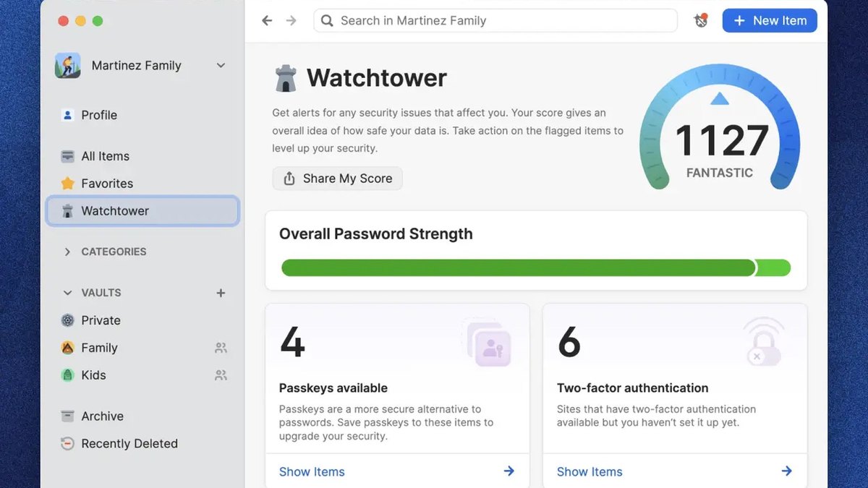Expand the Martinez Family account chevron

(x=221, y=65)
